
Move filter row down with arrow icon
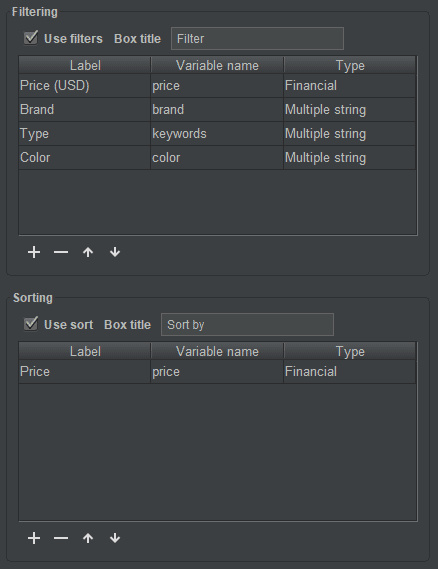point(115,252)
